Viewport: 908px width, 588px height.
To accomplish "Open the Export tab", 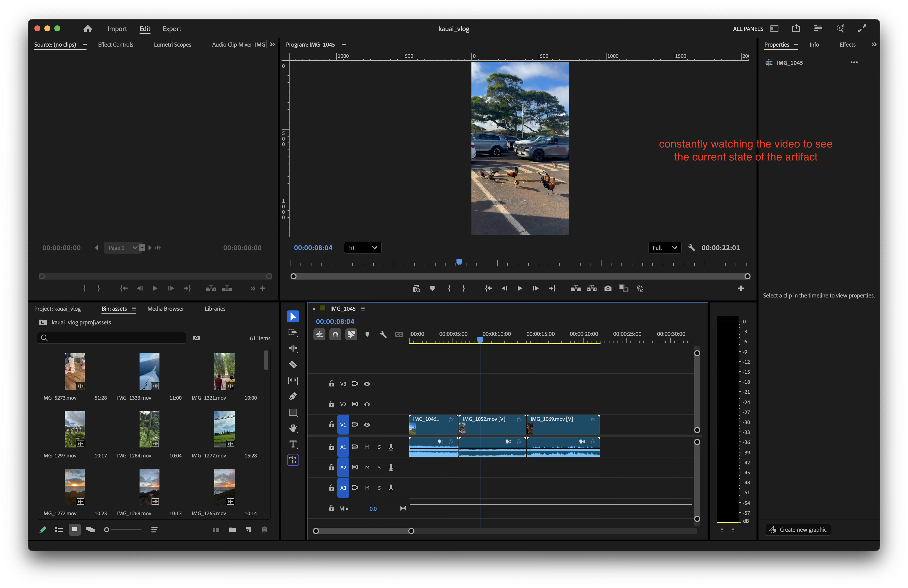I will tap(172, 29).
